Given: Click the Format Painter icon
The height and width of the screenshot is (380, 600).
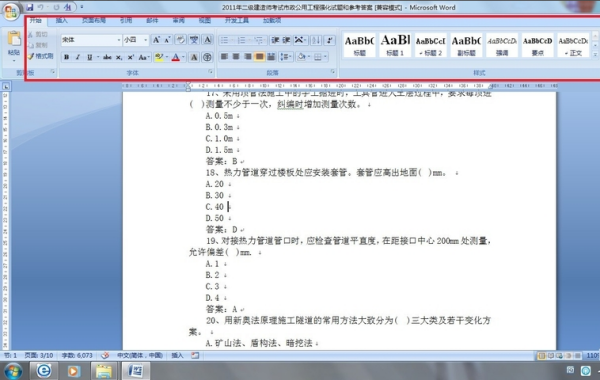Looking at the screenshot, I should click(41, 56).
